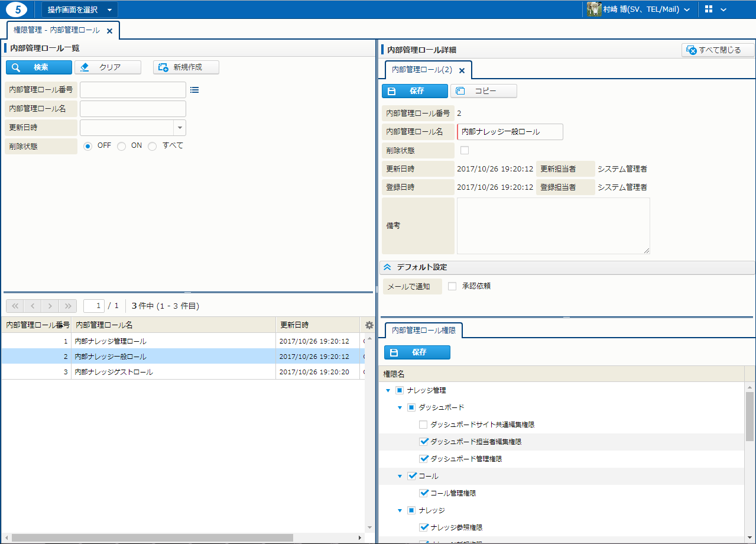Click the list icon beside 内部管理ロール番号 field
This screenshot has height=544, width=756.
tap(194, 90)
